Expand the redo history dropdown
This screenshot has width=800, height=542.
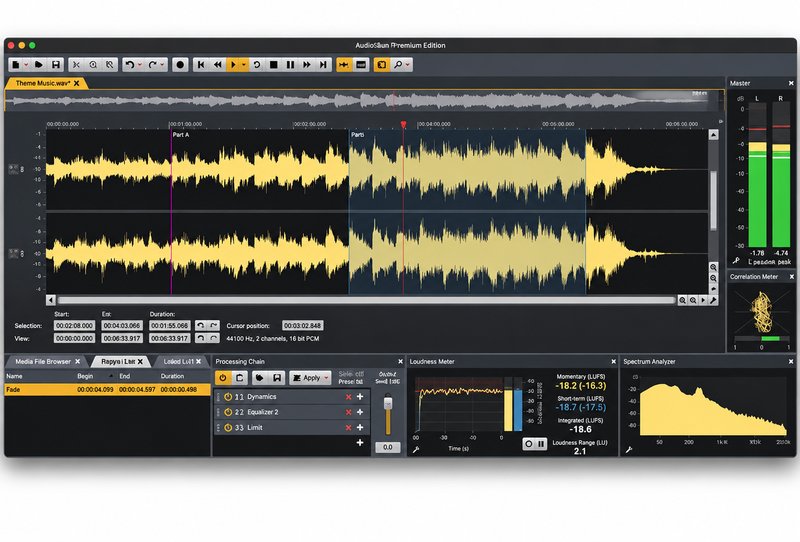(x=162, y=65)
